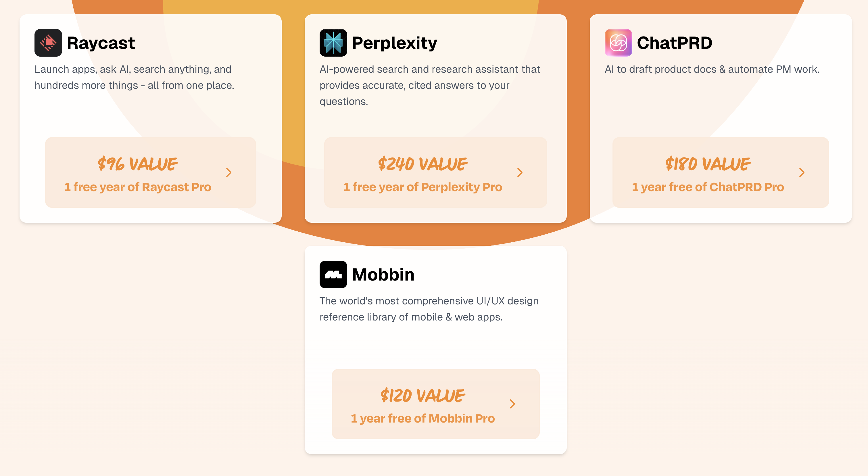Viewport: 868px width, 476px height.
Task: Open the $240 VALUE Perplexity offer
Action: (423, 164)
